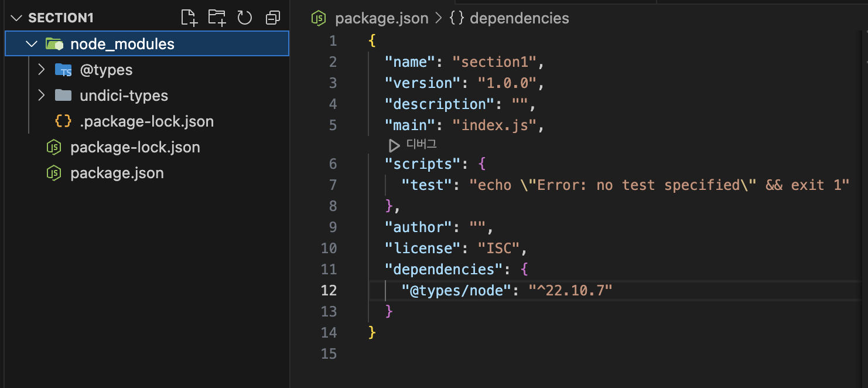Click the "license" key on line 10

coord(422,248)
